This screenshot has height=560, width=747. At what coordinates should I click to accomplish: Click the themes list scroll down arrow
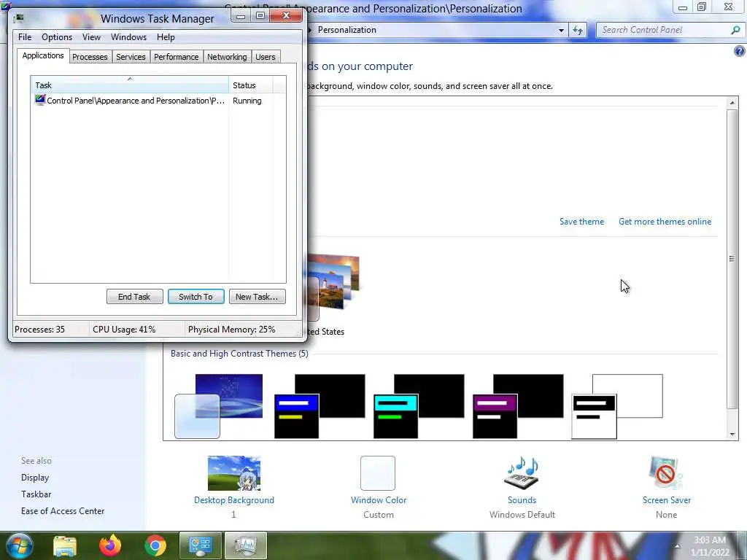pos(732,435)
